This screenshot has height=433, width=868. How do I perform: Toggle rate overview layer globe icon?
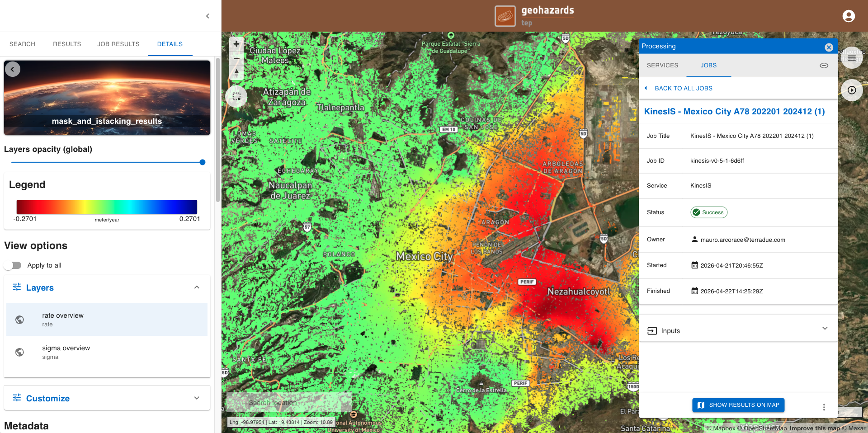click(19, 320)
